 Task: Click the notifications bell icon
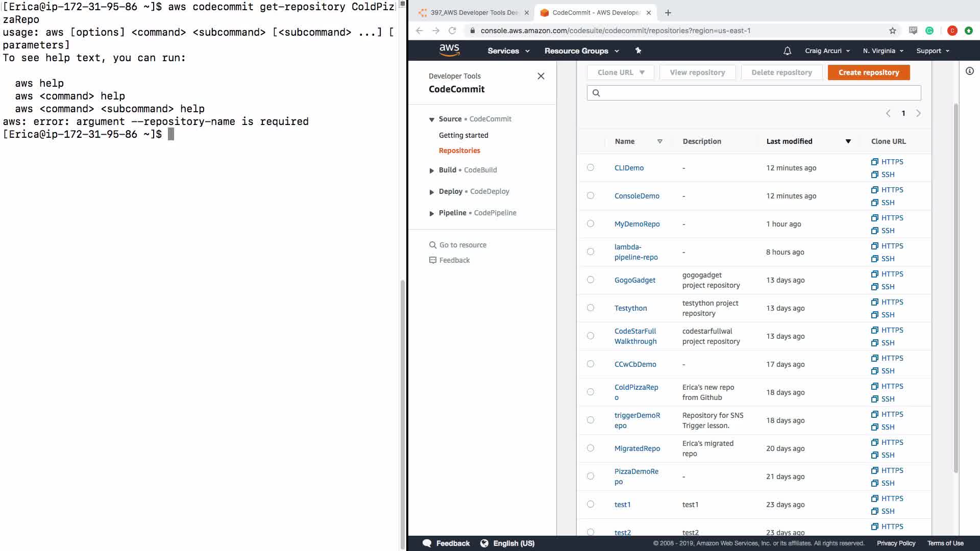point(787,51)
